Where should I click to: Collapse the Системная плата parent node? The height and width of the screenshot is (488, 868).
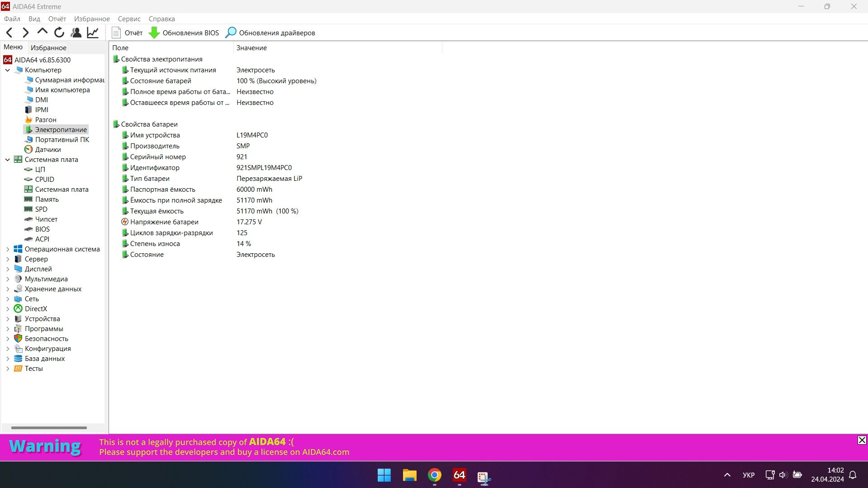coord(8,160)
